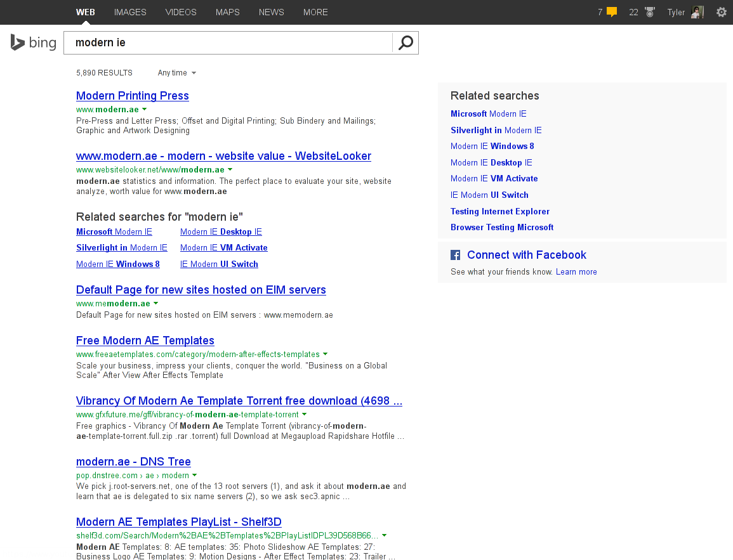Expand the www.modern.ae result arrow
The image size is (733, 560).
pyautogui.click(x=145, y=109)
